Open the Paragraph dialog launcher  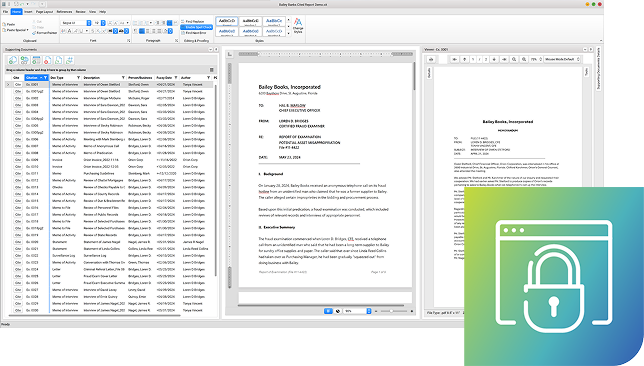(x=176, y=41)
